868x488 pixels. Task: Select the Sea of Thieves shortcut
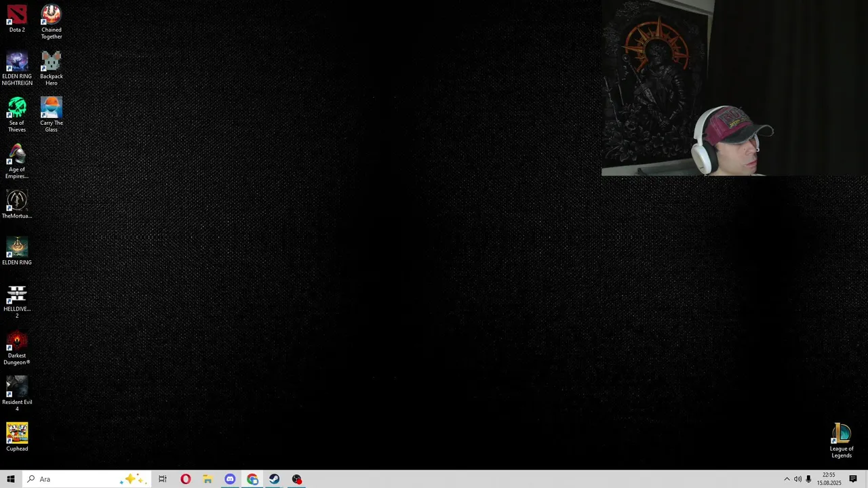[x=17, y=115]
